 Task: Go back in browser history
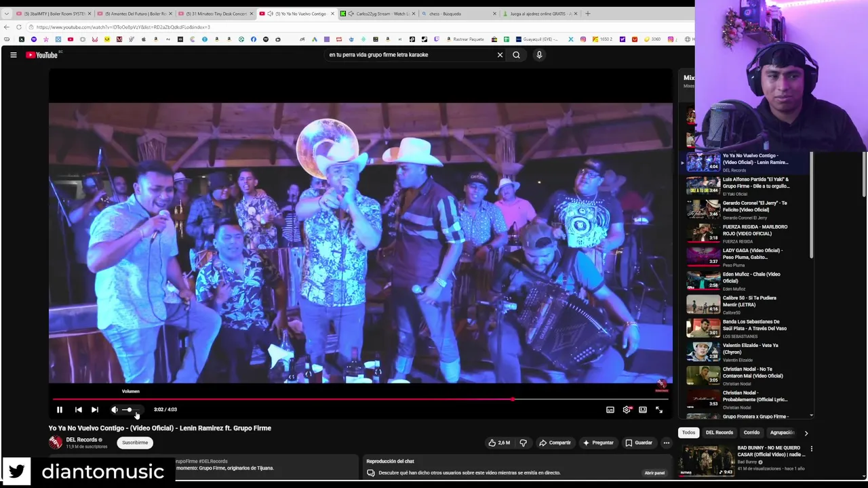point(7,27)
